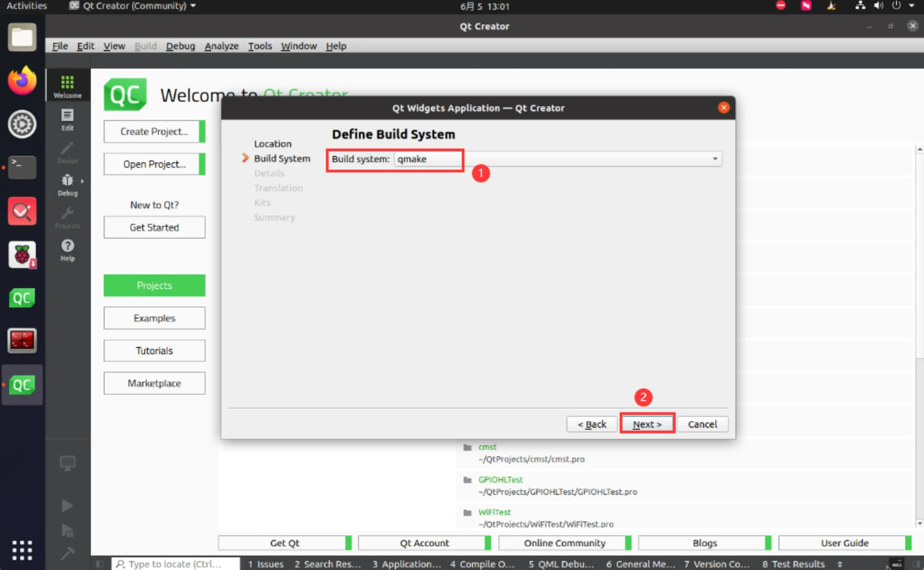Close the wizard dialog with orange X
Image resolution: width=924 pixels, height=570 pixels.
(x=724, y=107)
